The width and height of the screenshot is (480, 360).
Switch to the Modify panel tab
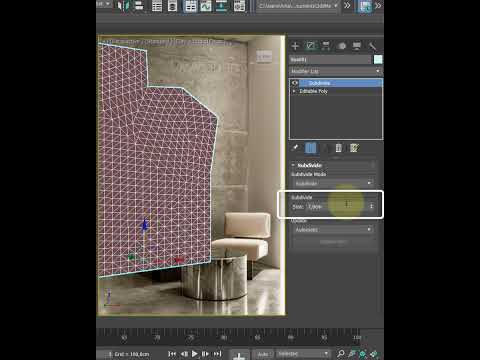pos(310,46)
